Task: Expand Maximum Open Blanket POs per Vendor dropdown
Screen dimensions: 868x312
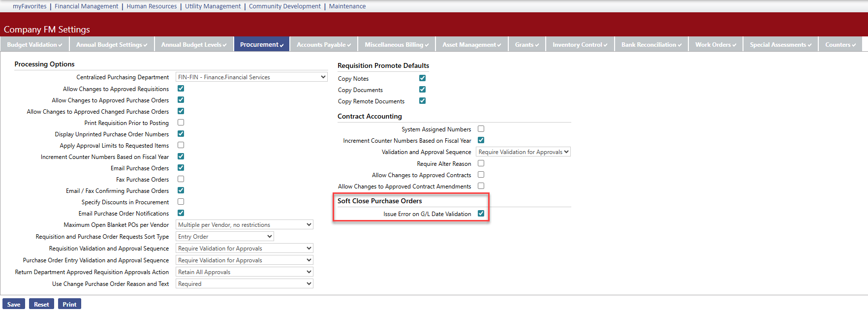Action: click(x=244, y=225)
